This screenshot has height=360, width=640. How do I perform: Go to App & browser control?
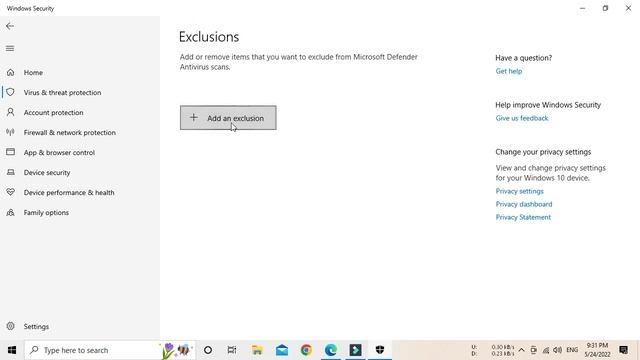pyautogui.click(x=59, y=153)
